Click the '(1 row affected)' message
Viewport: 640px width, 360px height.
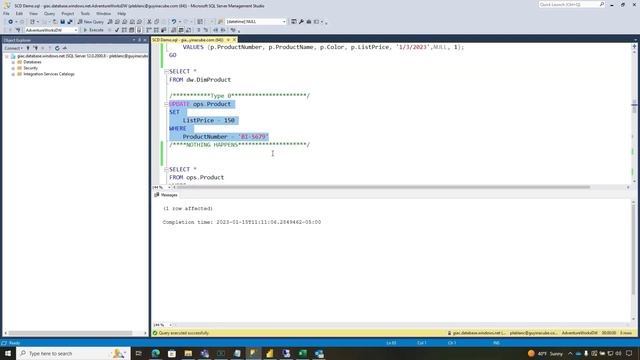(188, 209)
